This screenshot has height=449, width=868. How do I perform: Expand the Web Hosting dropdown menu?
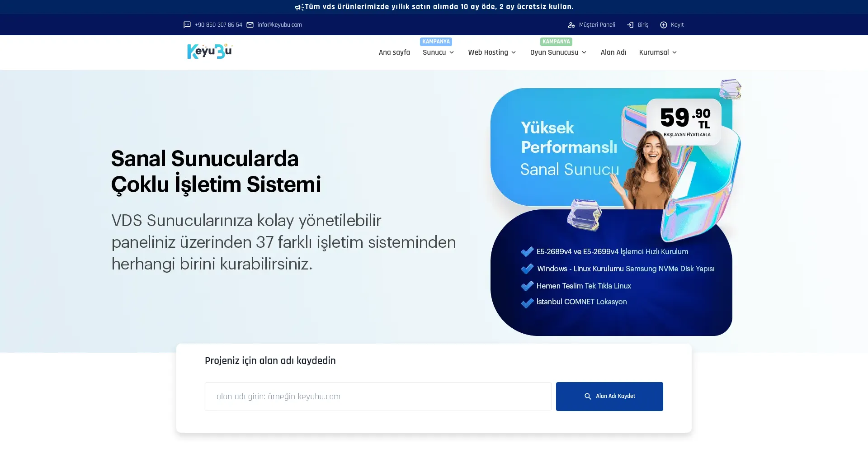[x=492, y=52]
